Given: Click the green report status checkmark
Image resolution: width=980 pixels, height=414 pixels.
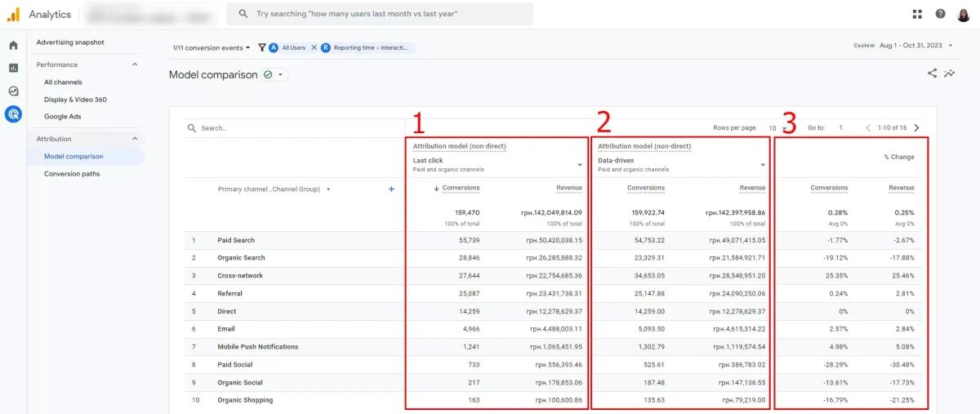Looking at the screenshot, I should click(x=266, y=74).
